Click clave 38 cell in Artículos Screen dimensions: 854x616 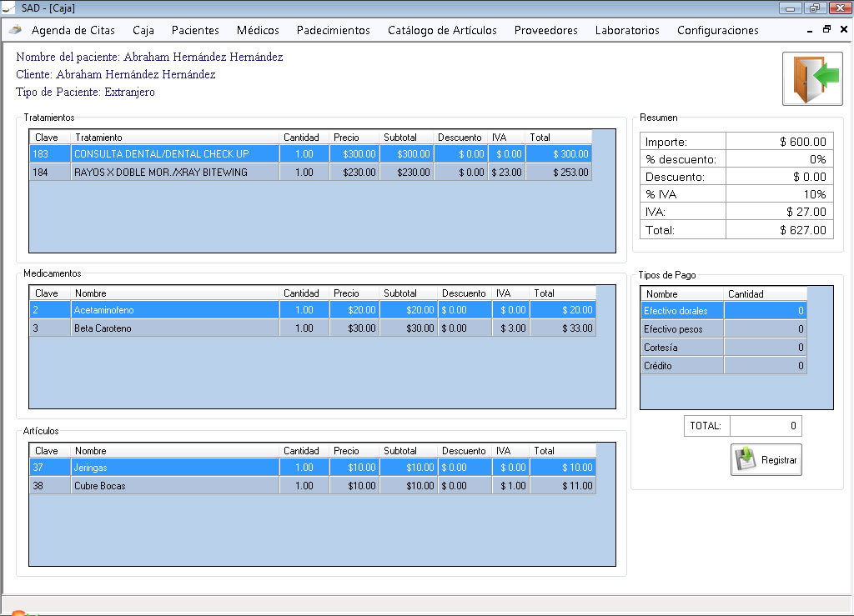coord(50,486)
